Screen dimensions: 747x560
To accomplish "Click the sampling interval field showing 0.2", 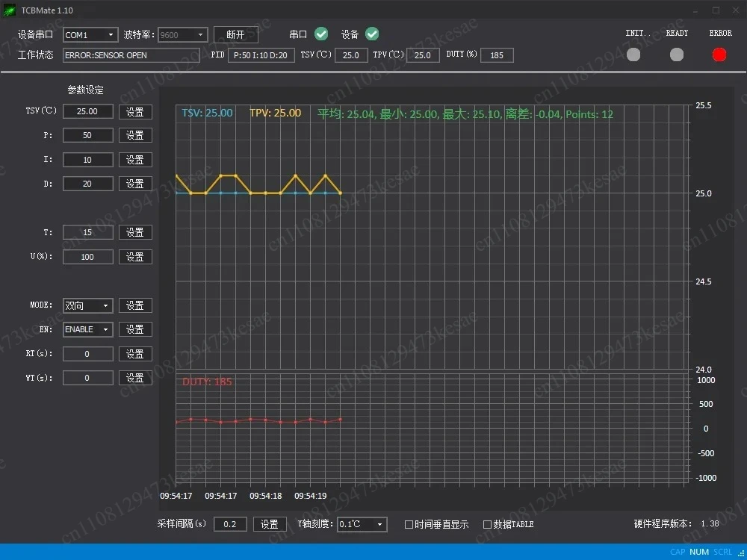I will [x=230, y=524].
